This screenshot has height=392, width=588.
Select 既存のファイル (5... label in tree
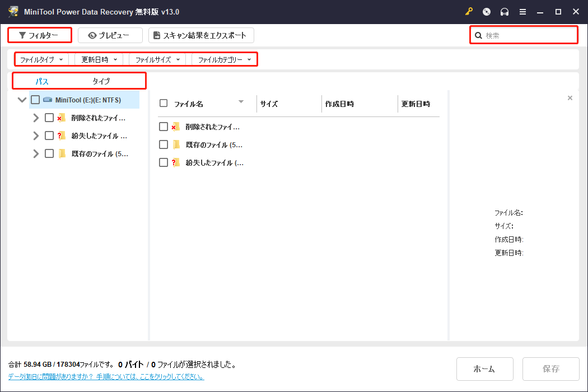(x=100, y=153)
